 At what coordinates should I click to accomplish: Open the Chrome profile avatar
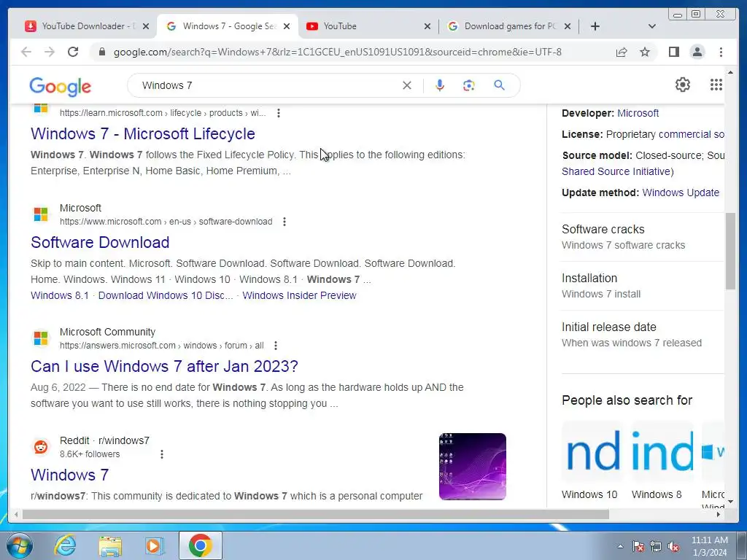(x=697, y=52)
